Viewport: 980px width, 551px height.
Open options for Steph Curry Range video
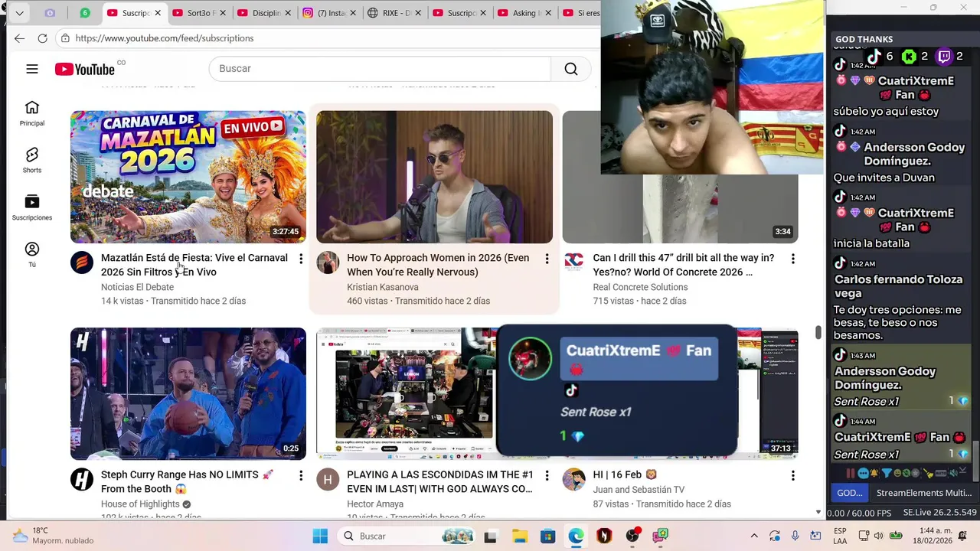coord(301,476)
